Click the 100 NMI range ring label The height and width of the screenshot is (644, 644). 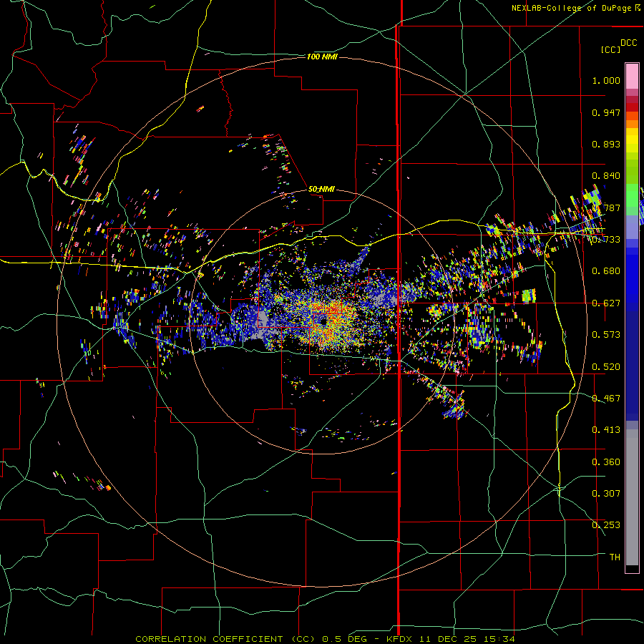pos(322,57)
